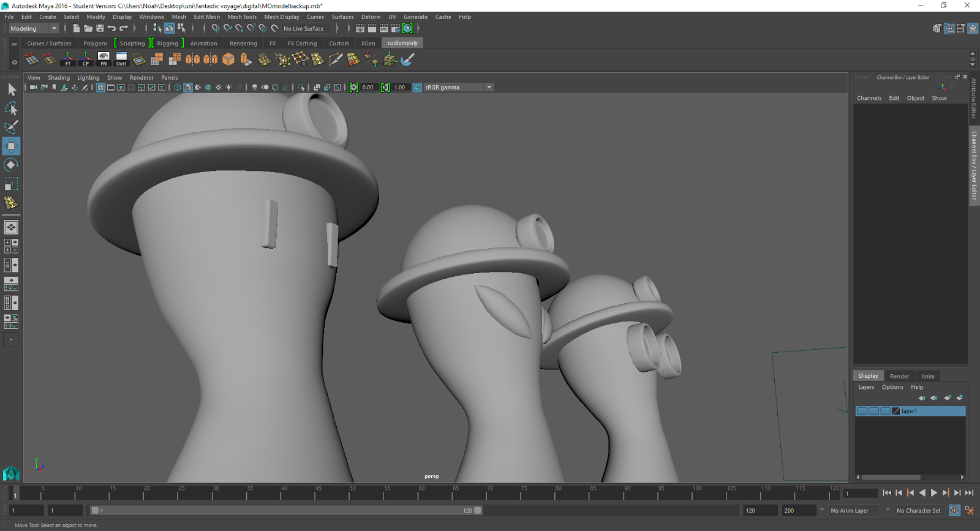Select the Move tool in the toolbox
The width and height of the screenshot is (980, 531).
(11, 146)
